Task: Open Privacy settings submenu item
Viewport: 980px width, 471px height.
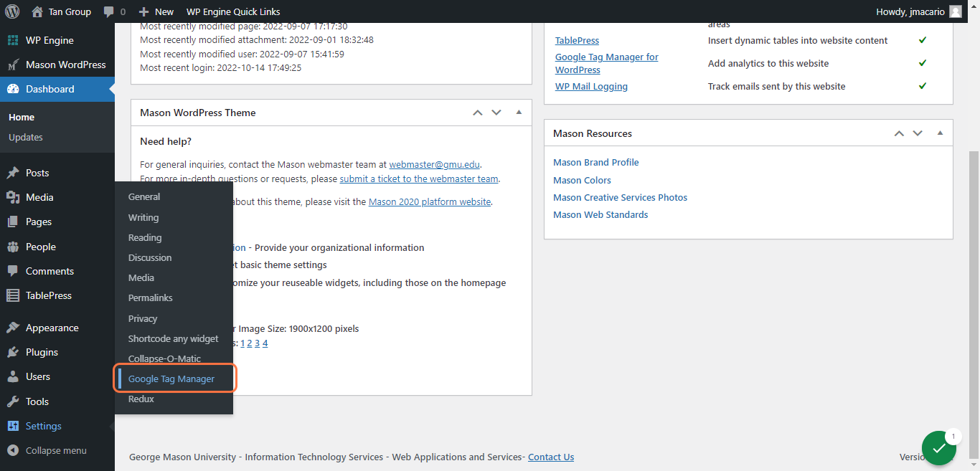Action: pyautogui.click(x=143, y=318)
